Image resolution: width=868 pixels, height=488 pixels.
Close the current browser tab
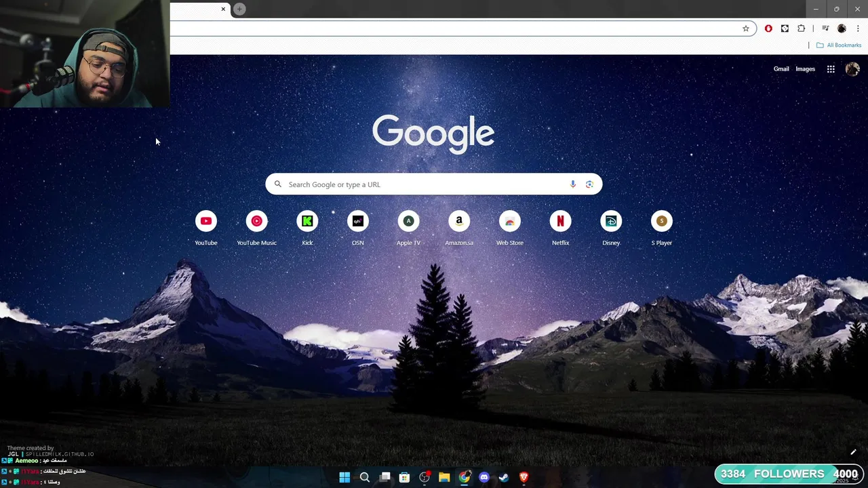[223, 9]
